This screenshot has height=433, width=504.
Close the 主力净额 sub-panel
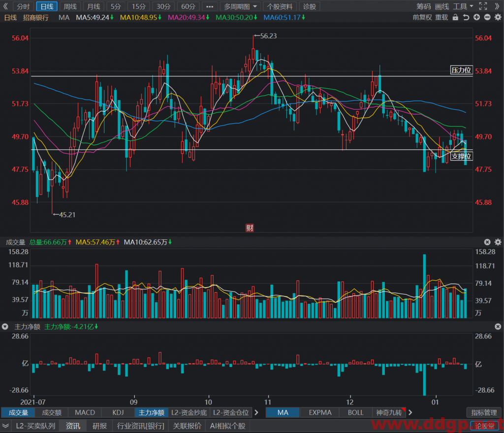[498, 327]
